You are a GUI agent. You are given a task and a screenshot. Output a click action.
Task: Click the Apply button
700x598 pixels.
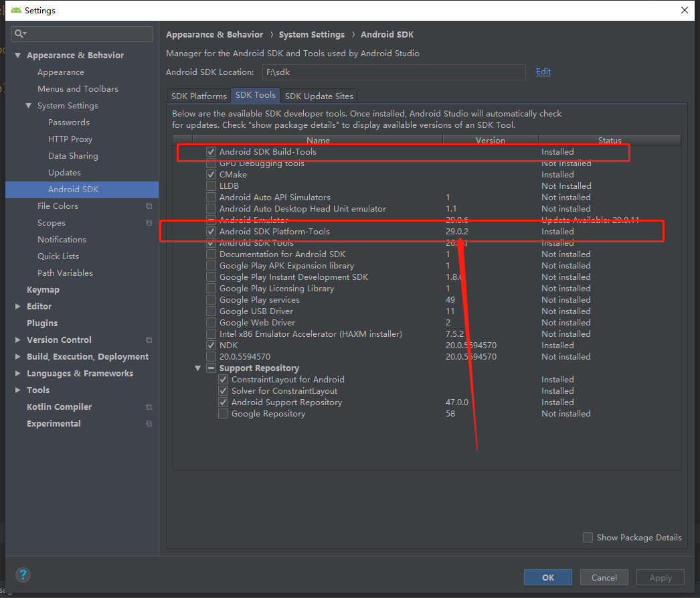point(660,577)
